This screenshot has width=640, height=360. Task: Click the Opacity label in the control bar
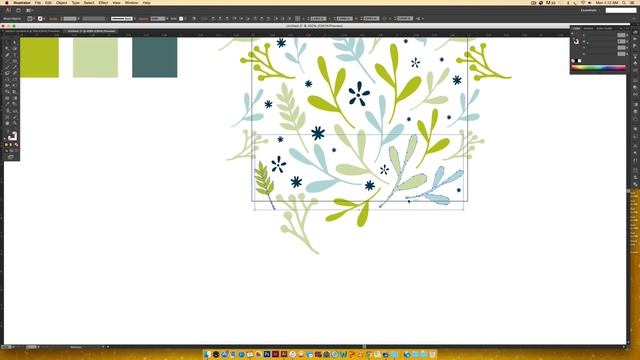click(x=143, y=19)
